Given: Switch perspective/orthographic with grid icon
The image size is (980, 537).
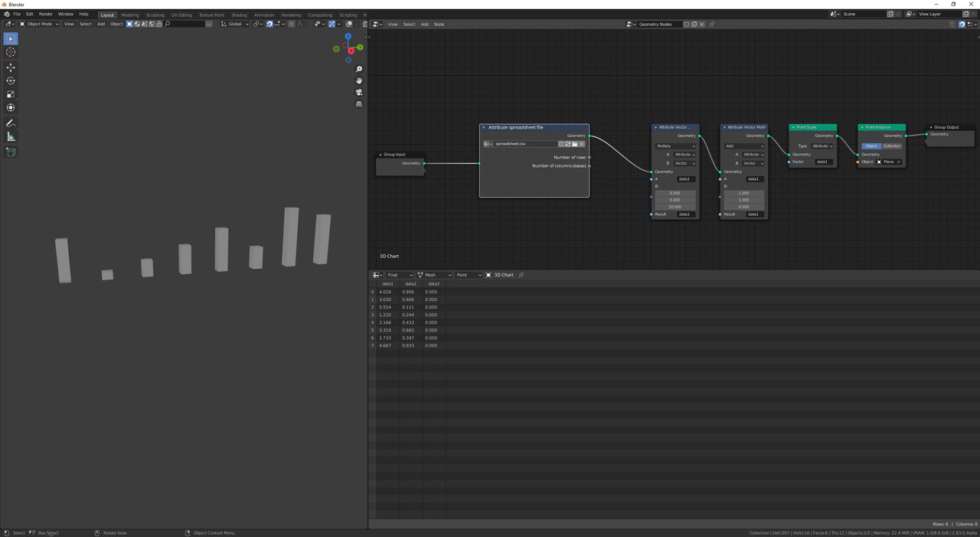Looking at the screenshot, I should [x=359, y=103].
